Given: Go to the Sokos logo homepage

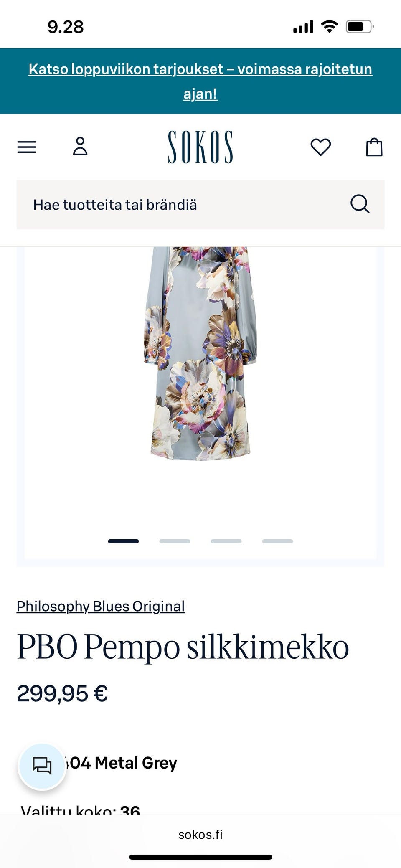Looking at the screenshot, I should point(200,147).
